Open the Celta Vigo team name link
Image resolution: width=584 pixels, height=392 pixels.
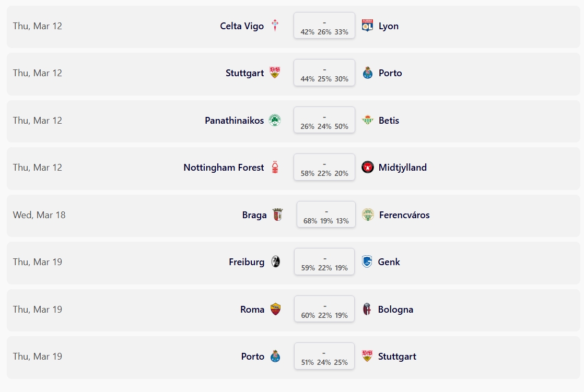click(242, 26)
